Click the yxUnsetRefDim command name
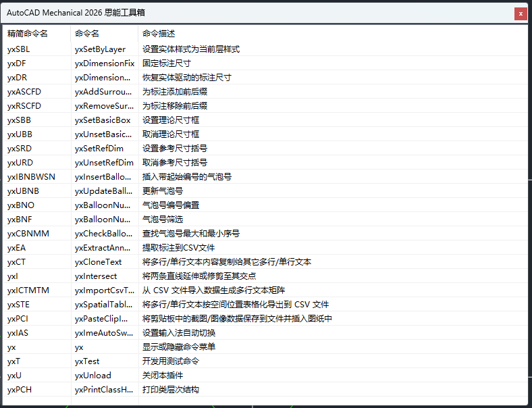 (x=104, y=163)
